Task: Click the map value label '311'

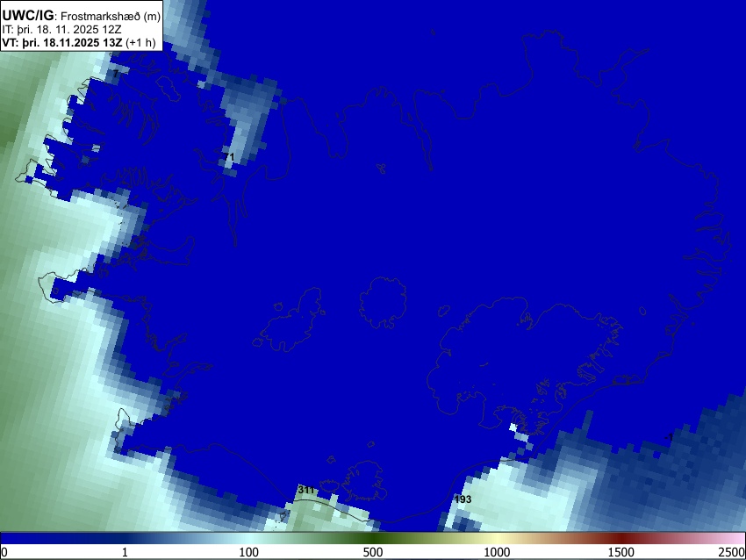Action: 306,490
